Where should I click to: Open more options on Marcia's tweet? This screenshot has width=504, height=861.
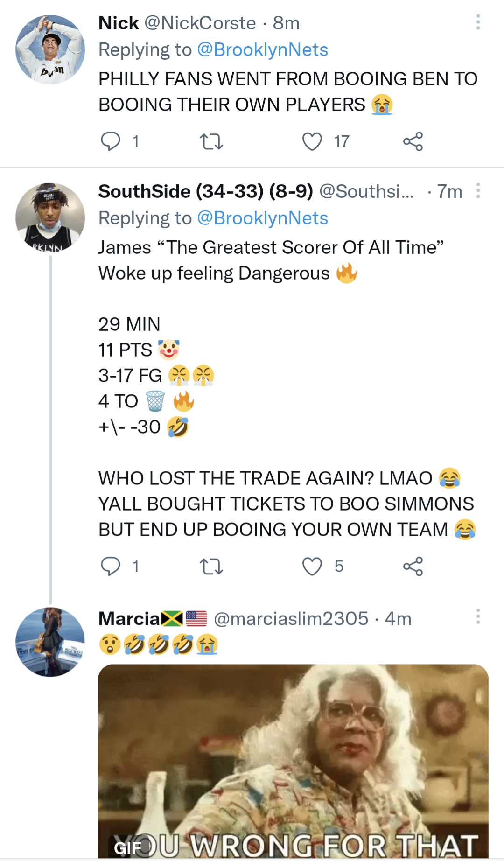point(478,616)
